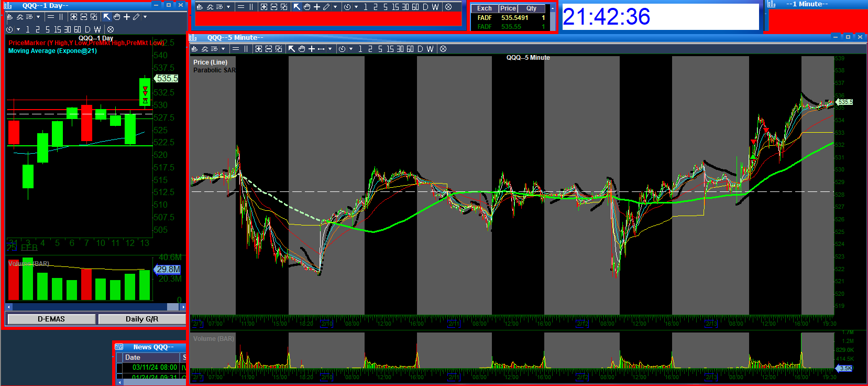
Task: Activate hand pan tool in QQQ 5 Minute toolbar
Action: 302,49
